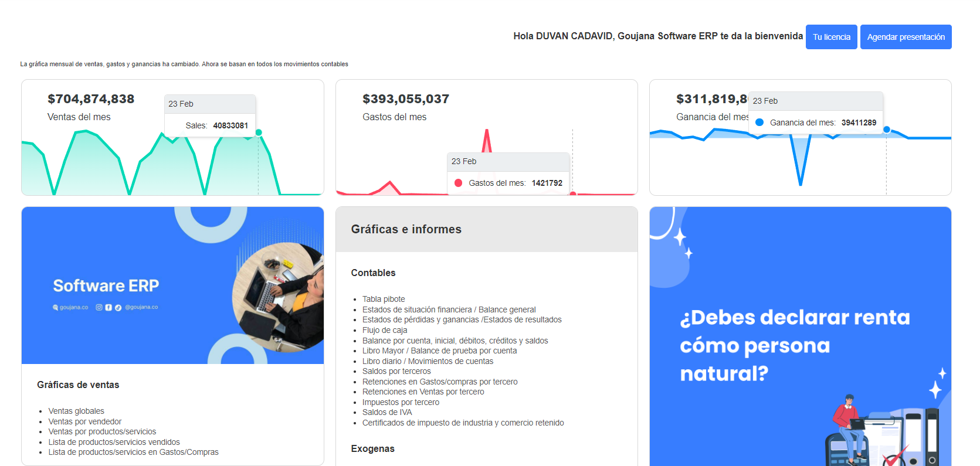Open Estados de situación financiera / Balance general
980x466 pixels.
(449, 309)
